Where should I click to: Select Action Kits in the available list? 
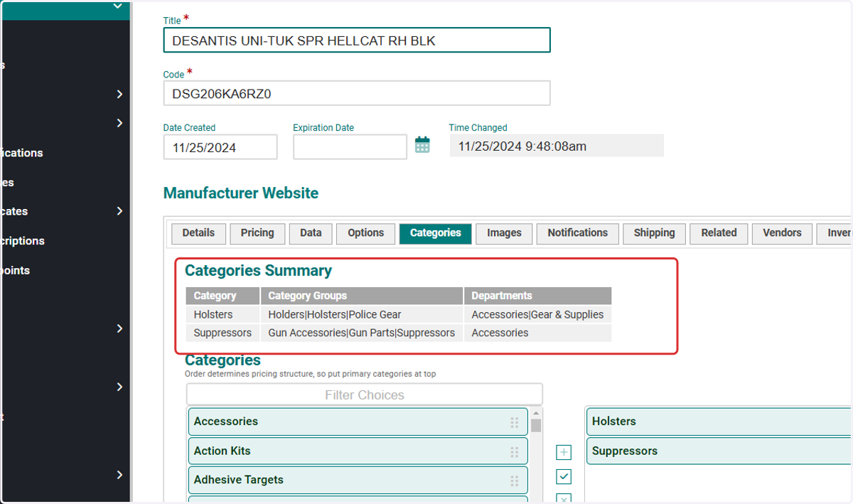click(x=358, y=451)
